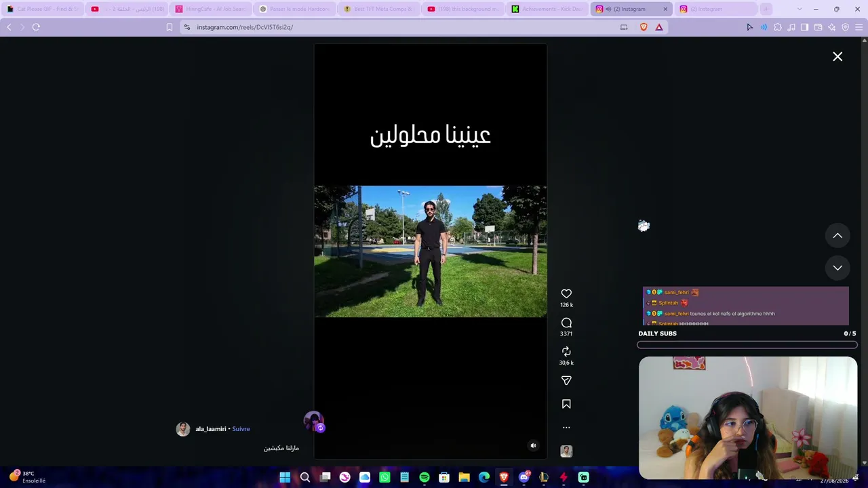Open the audio thumbnail beside the reel
This screenshot has height=488, width=868.
[x=566, y=451]
